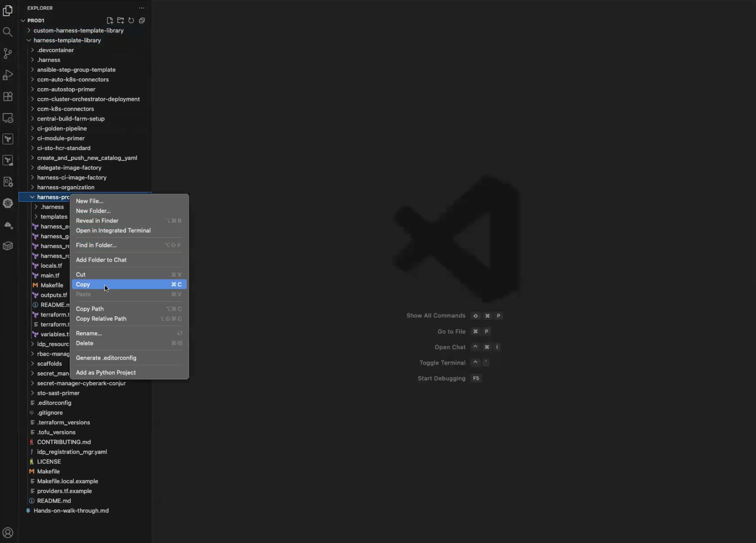Open Explorer views and more actions menu
This screenshot has height=543, width=756.
[x=141, y=8]
